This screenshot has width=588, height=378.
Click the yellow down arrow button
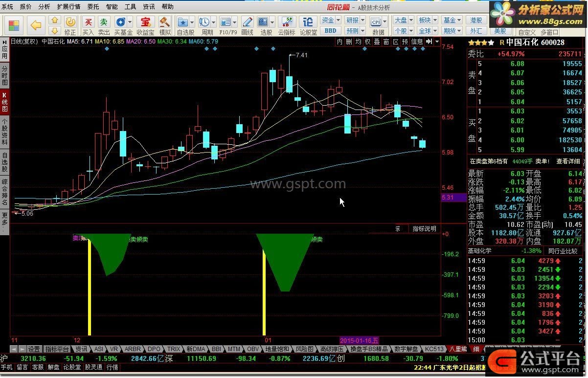pyautogui.click(x=55, y=31)
